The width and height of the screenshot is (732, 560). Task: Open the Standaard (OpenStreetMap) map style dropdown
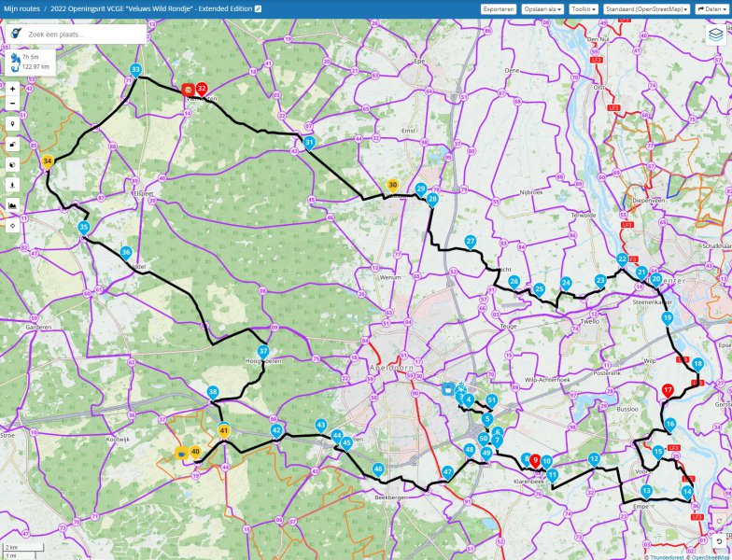point(646,8)
